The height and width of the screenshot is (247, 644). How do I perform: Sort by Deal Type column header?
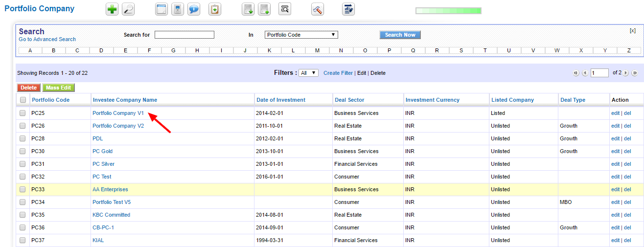(x=573, y=100)
